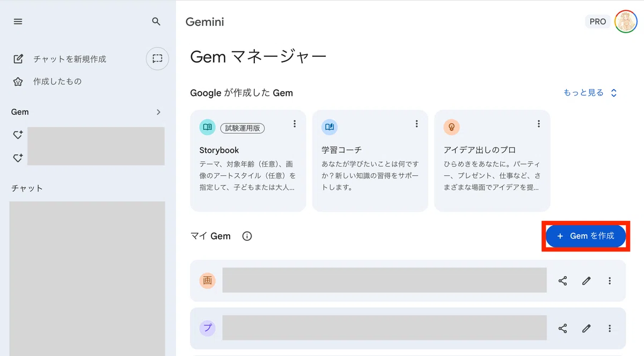Click the 画 Gem avatar icon
This screenshot has height=356, width=644.
(207, 280)
